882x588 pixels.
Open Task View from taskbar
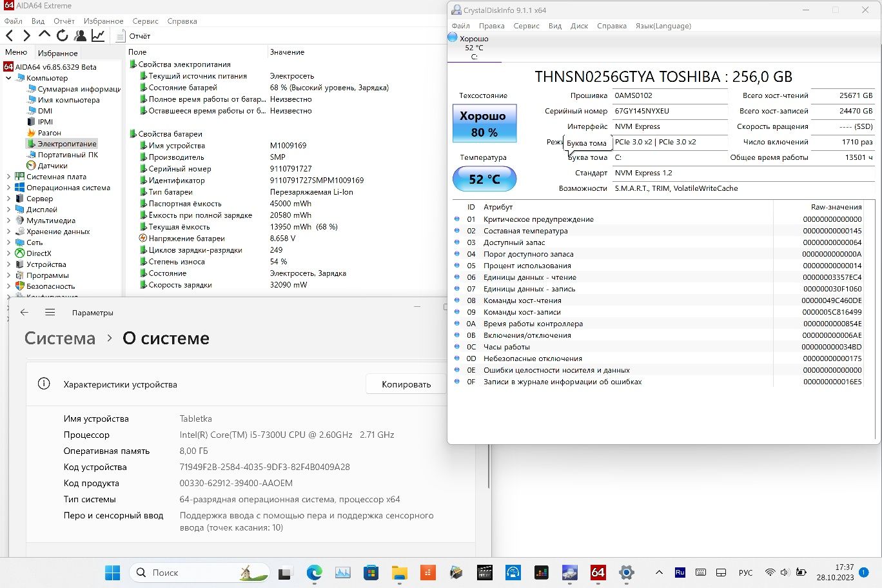pos(284,573)
